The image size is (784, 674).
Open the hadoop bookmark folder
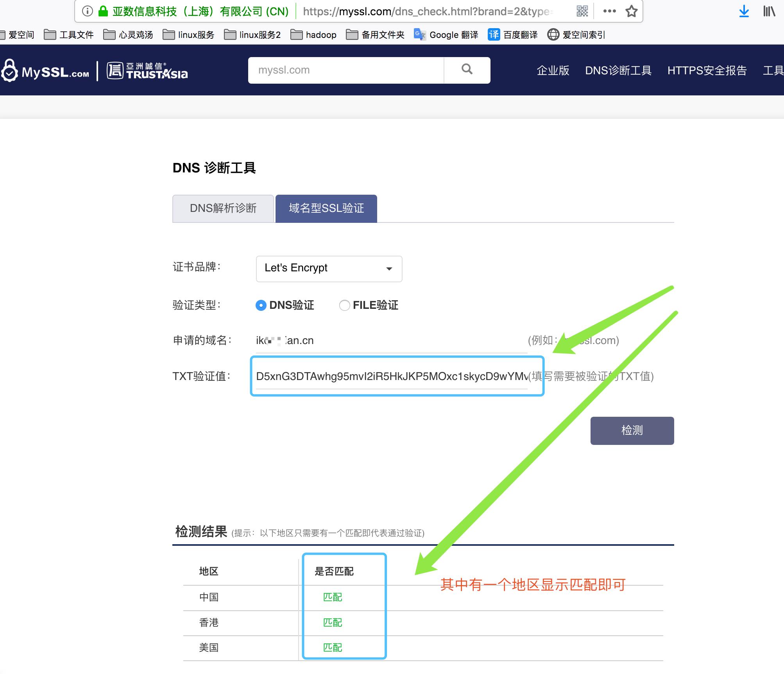(314, 35)
